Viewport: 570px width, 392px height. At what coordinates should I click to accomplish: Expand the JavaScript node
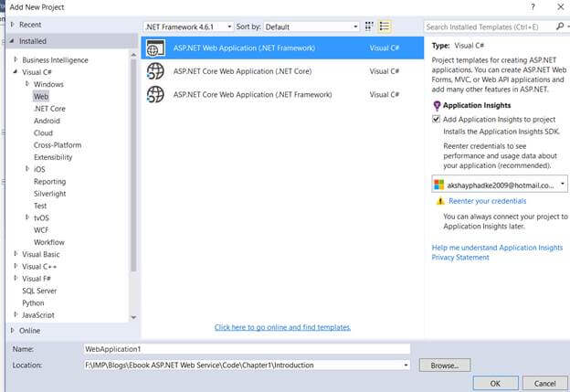click(x=16, y=314)
